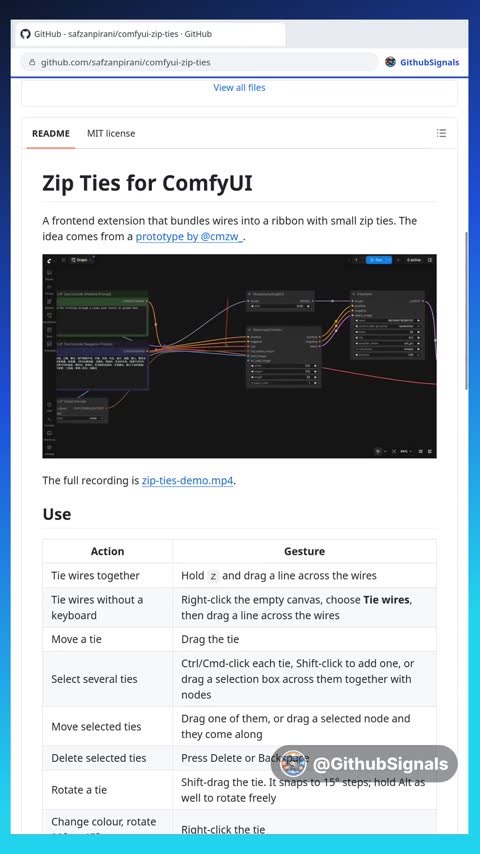
Task: Open the ComfyUI demo screenshot image
Action: [239, 356]
